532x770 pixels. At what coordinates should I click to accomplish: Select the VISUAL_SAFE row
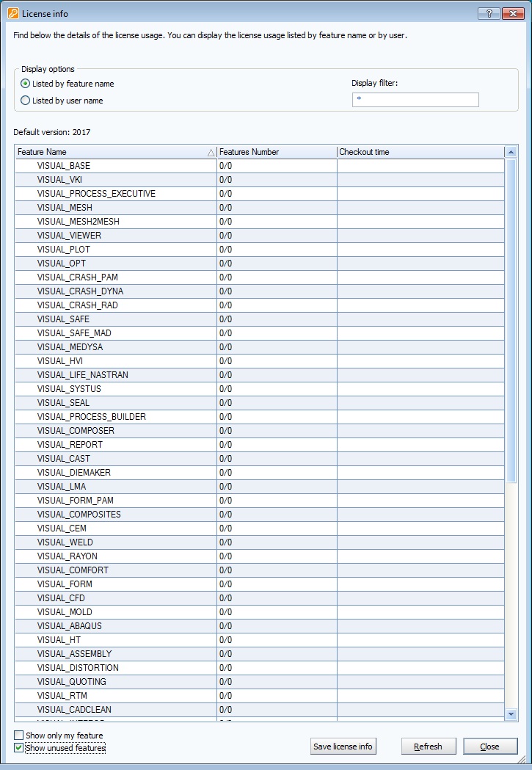pos(260,319)
